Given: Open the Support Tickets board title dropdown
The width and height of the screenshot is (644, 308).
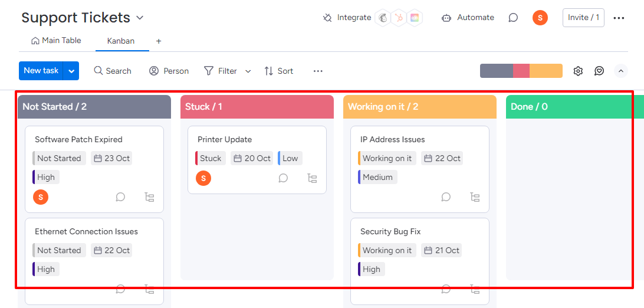Looking at the screenshot, I should (140, 18).
